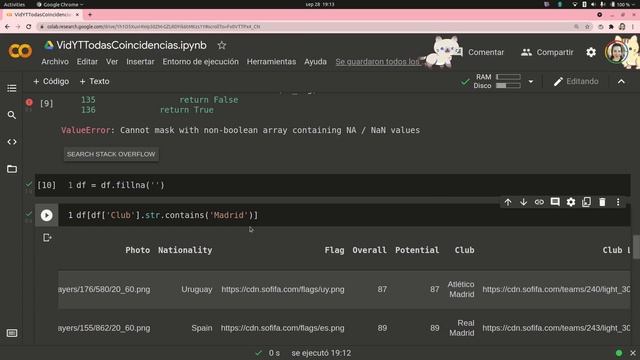Open the code snippets sidebar
The width and height of the screenshot is (640, 360).
point(12,142)
